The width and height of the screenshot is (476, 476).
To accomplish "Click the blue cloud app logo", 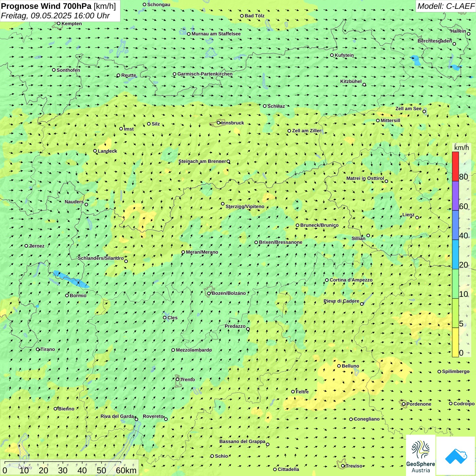I will point(456,456).
